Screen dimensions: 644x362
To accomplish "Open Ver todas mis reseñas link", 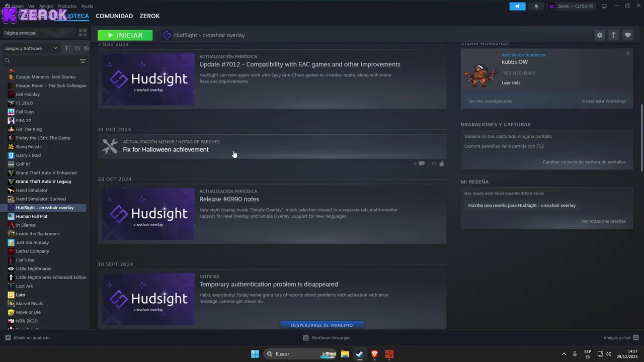I will click(603, 221).
